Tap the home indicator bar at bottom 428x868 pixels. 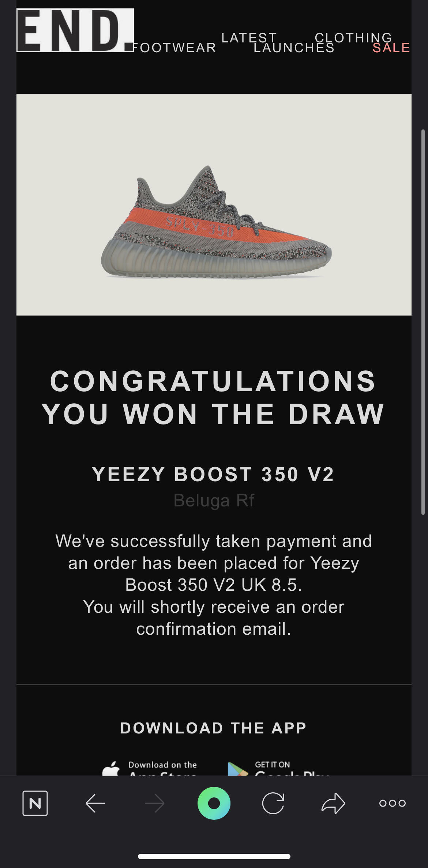(214, 856)
